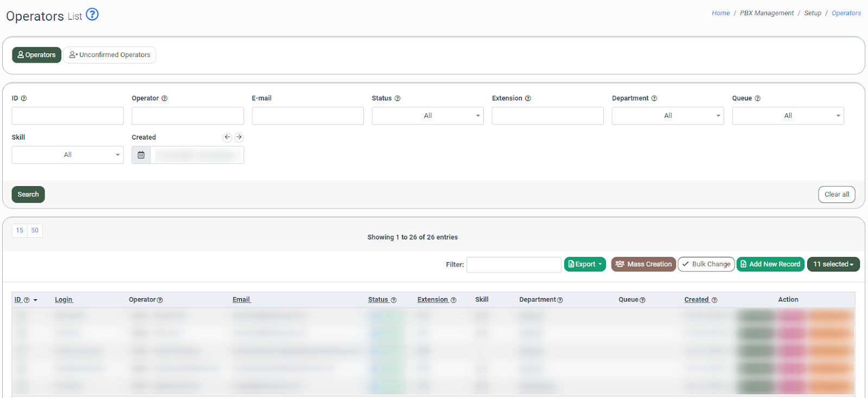This screenshot has height=398, width=868.
Task: Click help icon beside Queue filter label
Action: (758, 99)
